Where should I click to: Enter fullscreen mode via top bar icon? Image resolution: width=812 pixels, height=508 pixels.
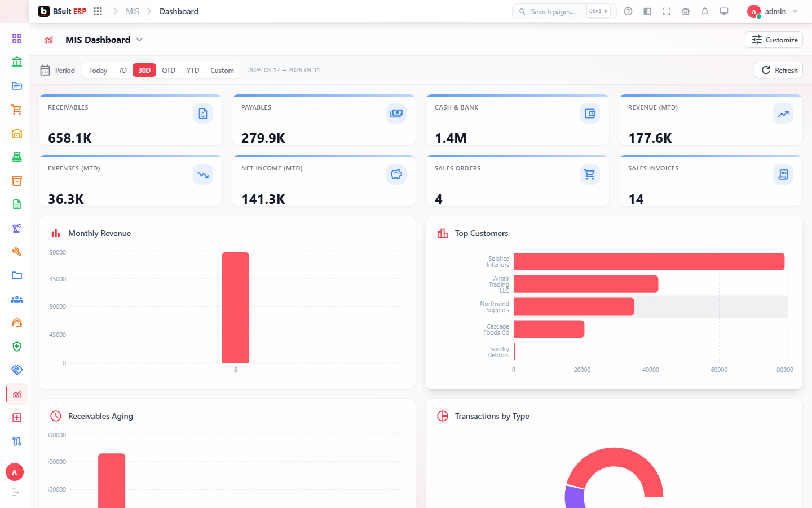tap(667, 11)
